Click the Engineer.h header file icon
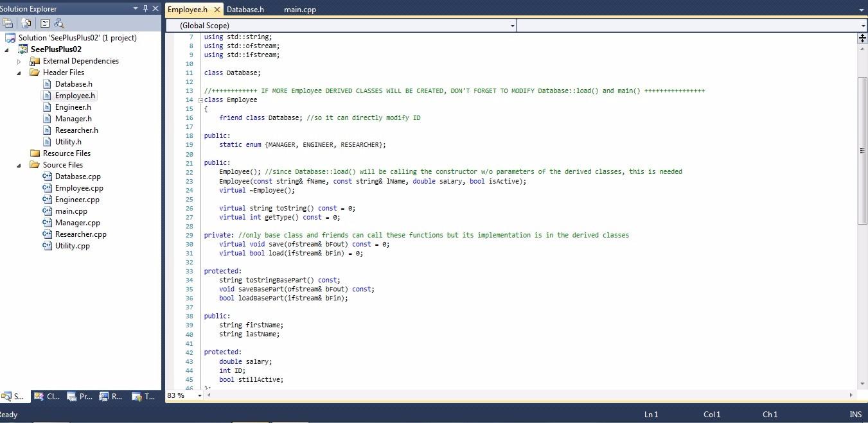Screen dimensions: 868x423 [x=47, y=107]
